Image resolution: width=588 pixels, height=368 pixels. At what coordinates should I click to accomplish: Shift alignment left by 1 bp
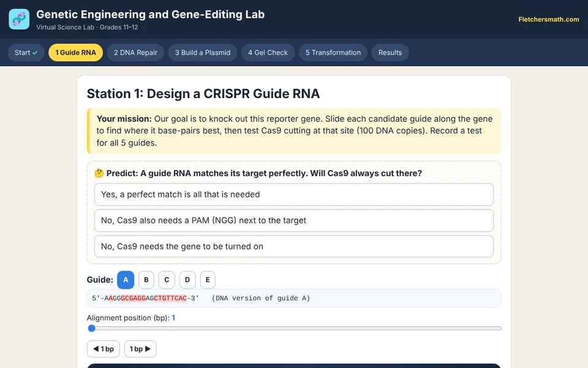tap(103, 349)
